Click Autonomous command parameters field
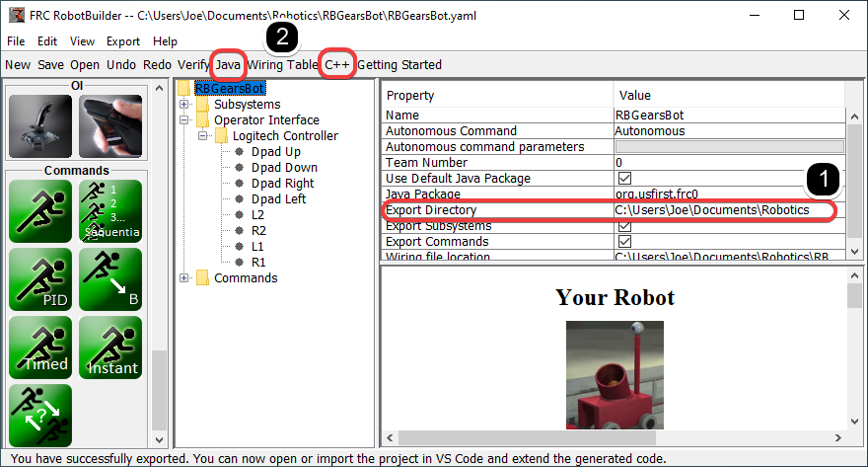The width and height of the screenshot is (868, 467). pyautogui.click(x=730, y=147)
